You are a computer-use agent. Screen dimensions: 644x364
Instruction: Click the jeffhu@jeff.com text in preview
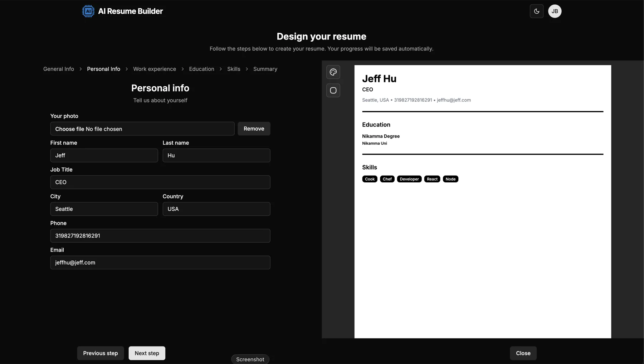click(x=454, y=100)
